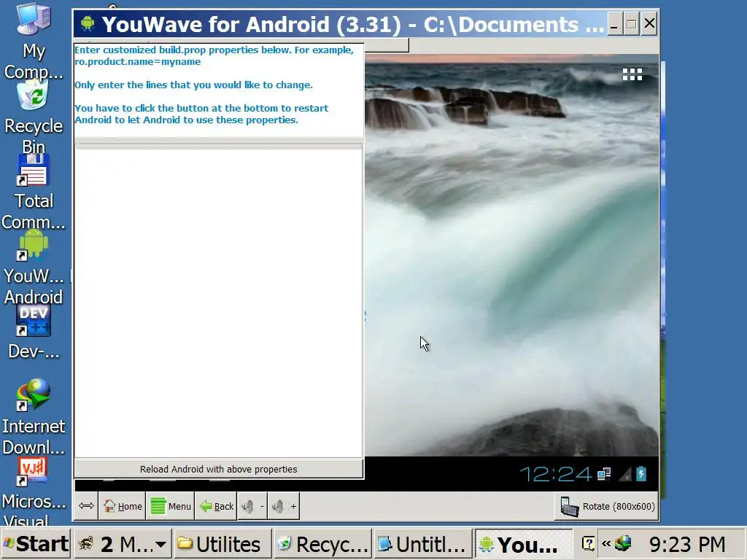Click the help question-mark tray icon
This screenshot has width=747, height=560.
tap(589, 543)
